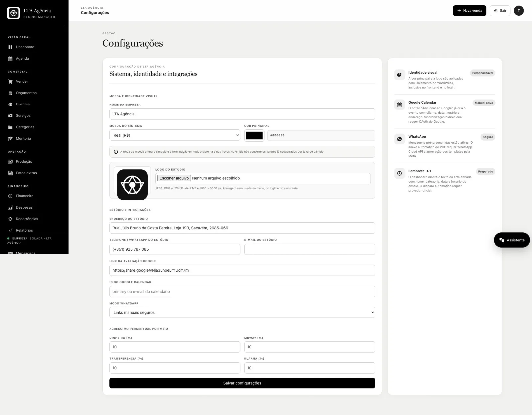Click the Categorias folder icon

(10, 127)
